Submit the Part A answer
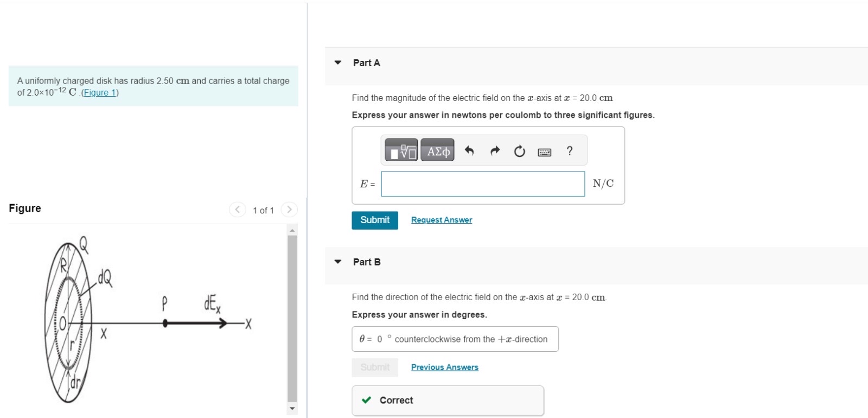 (x=374, y=220)
